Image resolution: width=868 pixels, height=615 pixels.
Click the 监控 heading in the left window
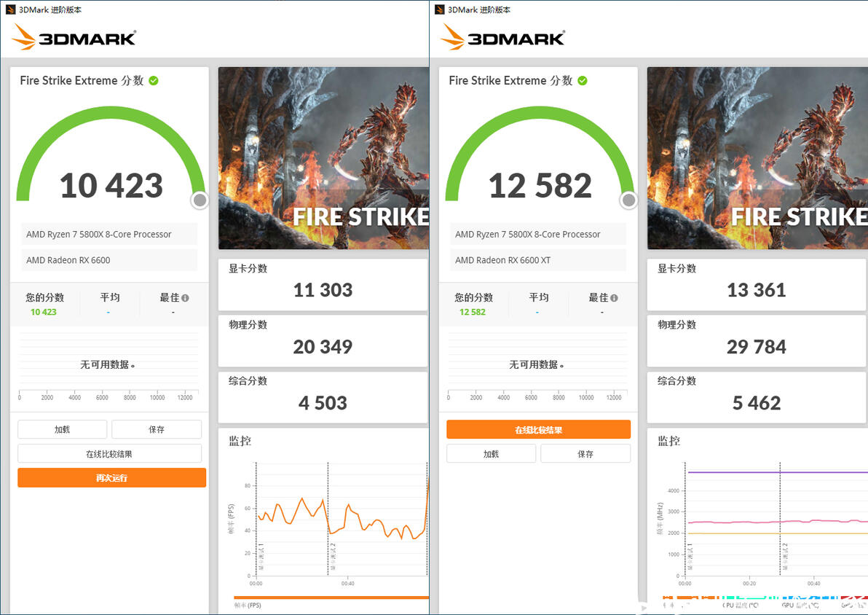(240, 441)
